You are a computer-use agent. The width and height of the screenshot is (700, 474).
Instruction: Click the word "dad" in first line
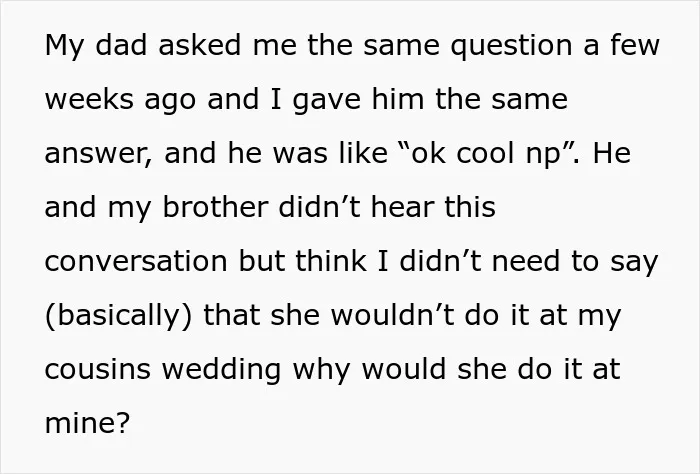click(x=121, y=45)
